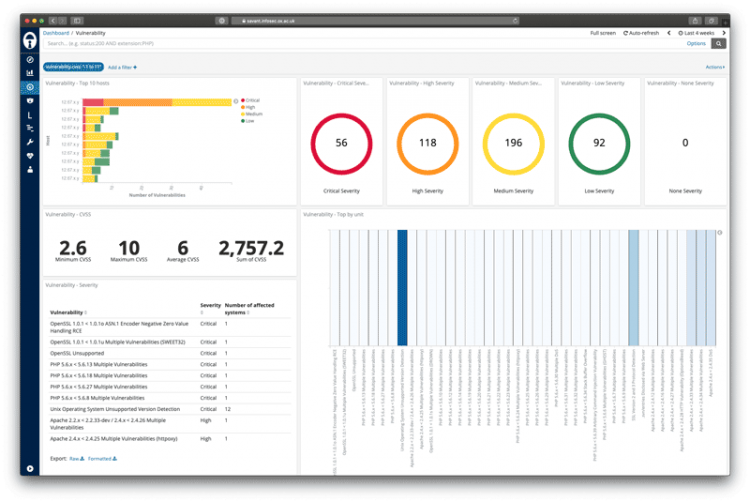Click the 10 Maximum CVSS value

click(129, 248)
